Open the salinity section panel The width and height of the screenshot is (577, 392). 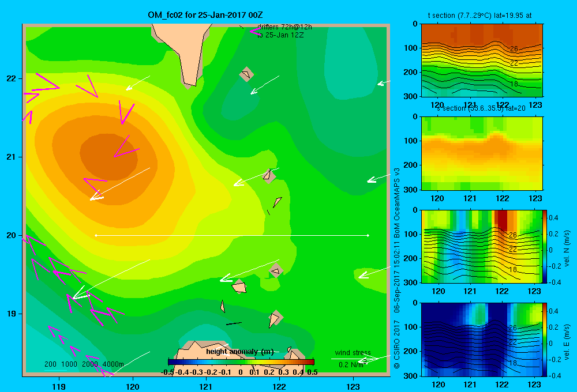(x=482, y=153)
